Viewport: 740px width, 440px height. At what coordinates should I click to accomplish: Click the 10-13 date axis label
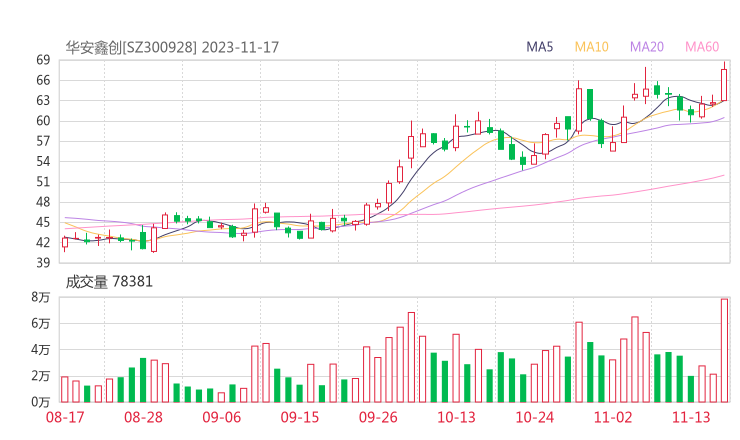click(456, 417)
